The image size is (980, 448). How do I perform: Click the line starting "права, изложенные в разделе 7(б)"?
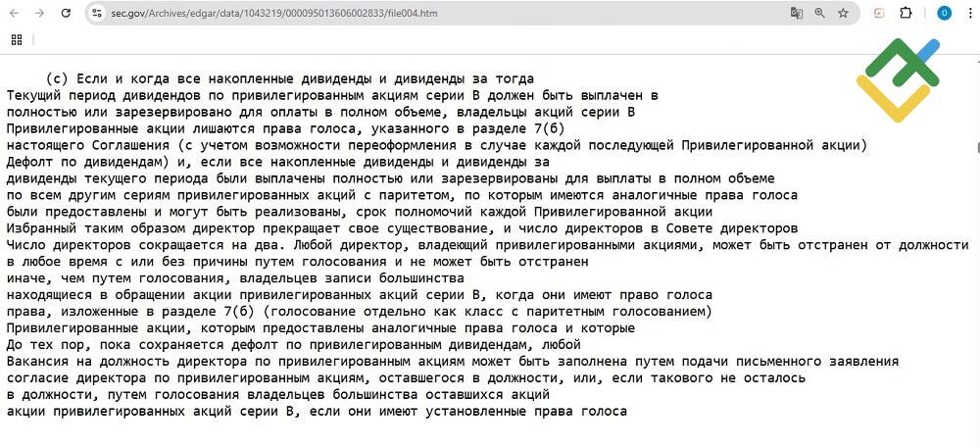[x=360, y=311]
